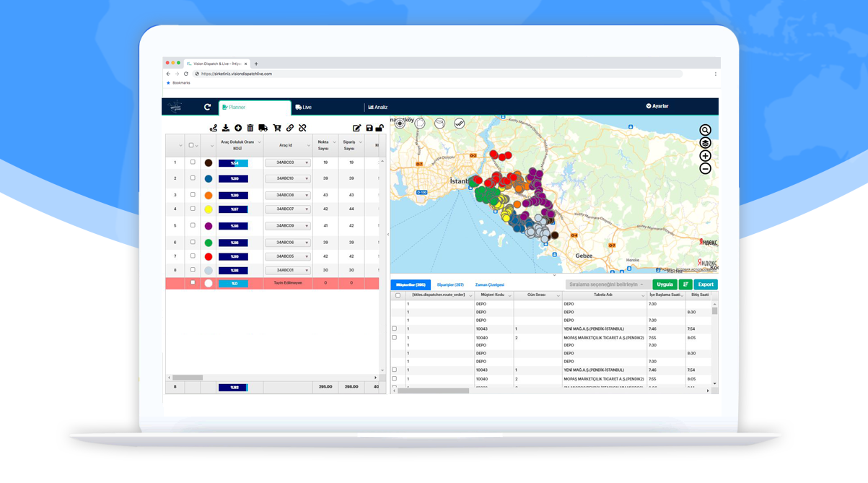This screenshot has height=483, width=868.
Task: Tick the checkbox for route row 1
Action: (193, 162)
